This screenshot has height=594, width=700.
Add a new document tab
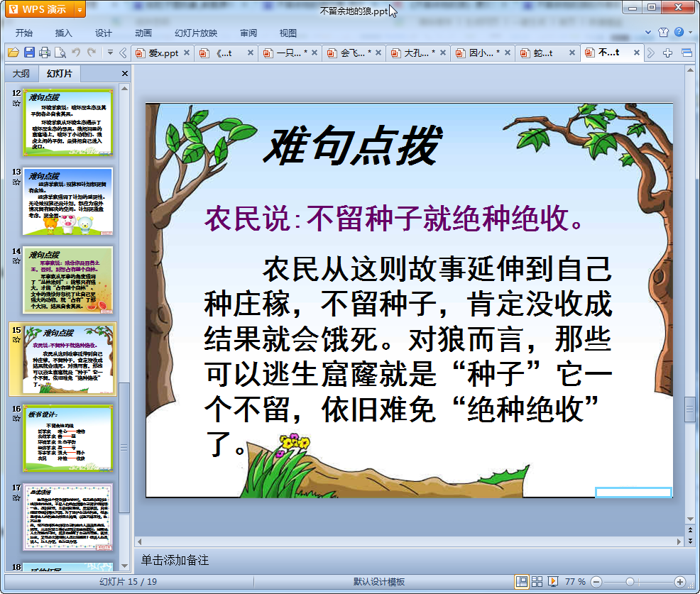(667, 53)
